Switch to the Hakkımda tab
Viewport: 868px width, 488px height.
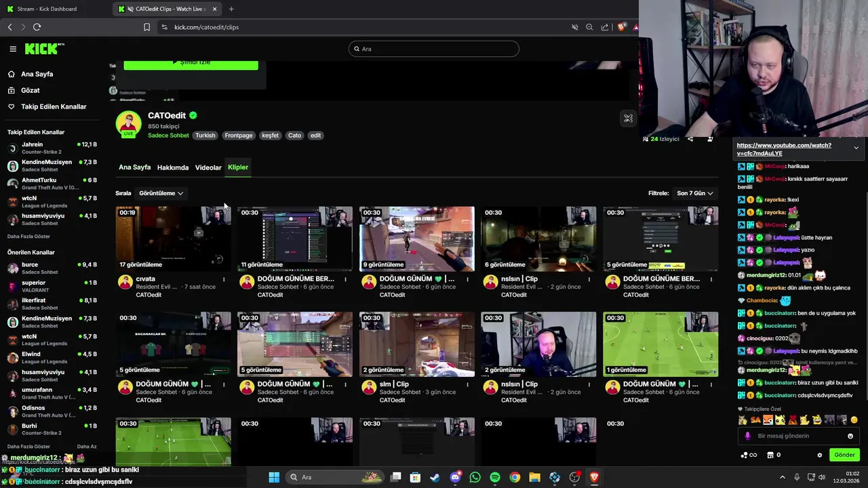[173, 167]
